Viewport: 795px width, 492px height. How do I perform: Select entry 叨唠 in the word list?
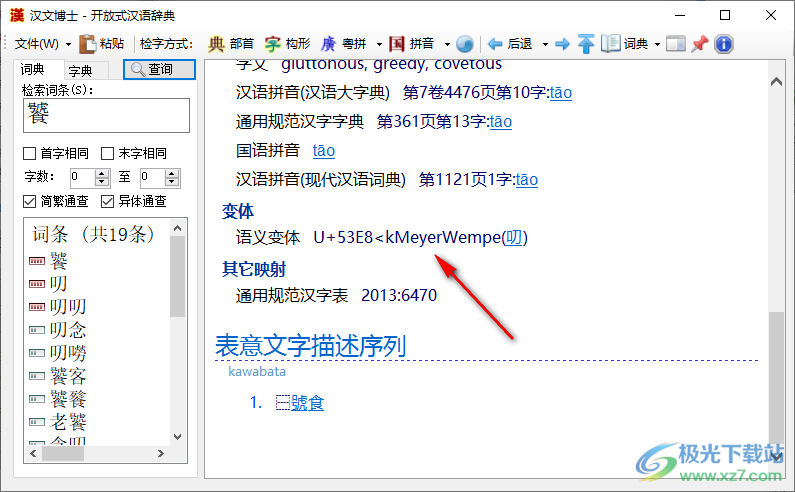coord(68,353)
